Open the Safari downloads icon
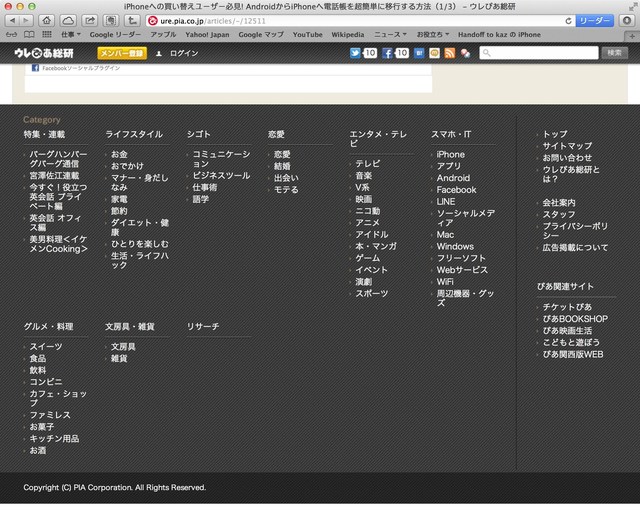 coord(627,20)
